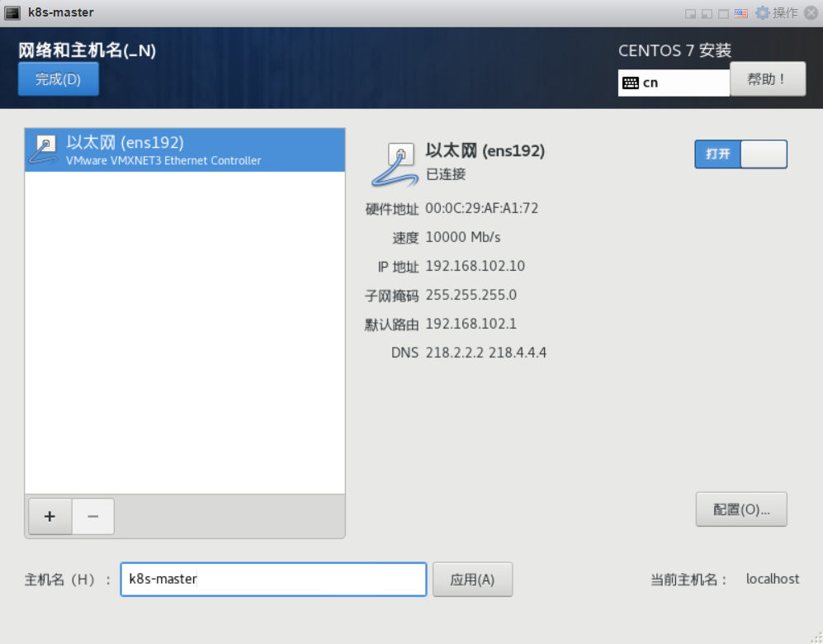Click 完成(D) to finish network setup
The width and height of the screenshot is (823, 644).
click(x=59, y=79)
